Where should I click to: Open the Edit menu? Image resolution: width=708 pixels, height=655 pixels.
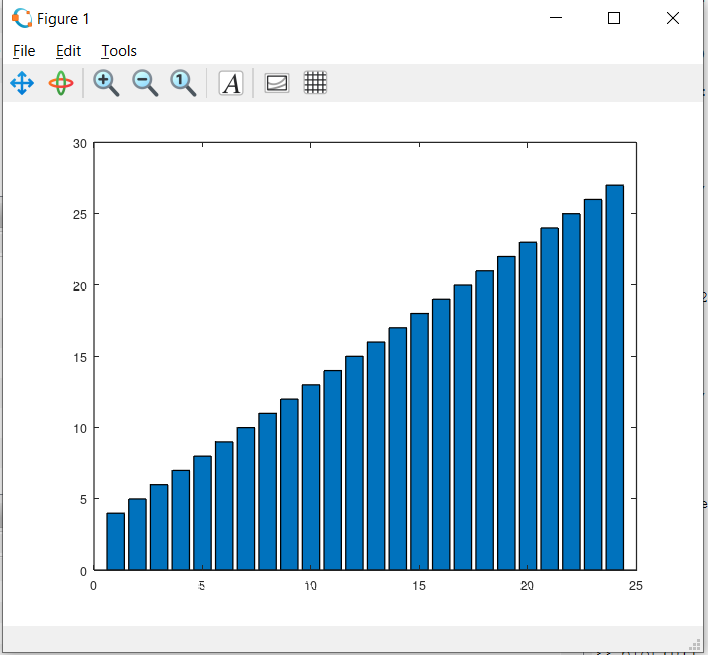tap(68, 51)
